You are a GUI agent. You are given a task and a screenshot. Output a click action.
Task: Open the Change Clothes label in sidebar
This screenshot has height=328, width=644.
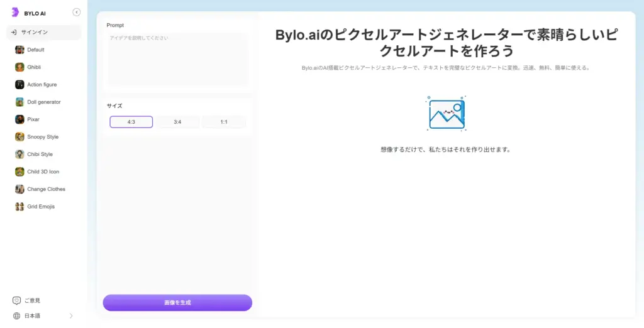click(46, 189)
